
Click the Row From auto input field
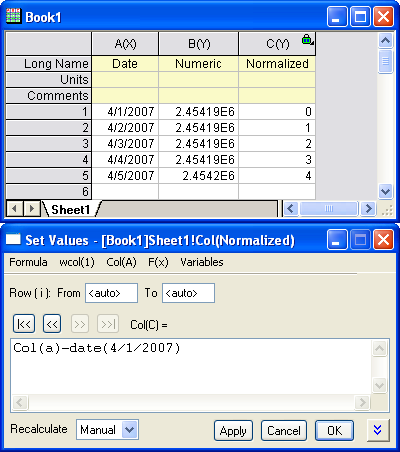(x=111, y=293)
